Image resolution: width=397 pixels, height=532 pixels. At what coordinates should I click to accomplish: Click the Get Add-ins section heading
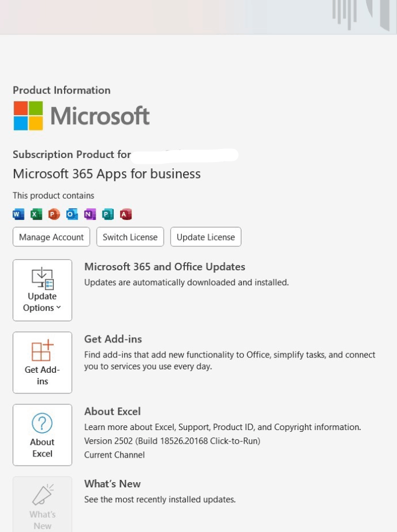[x=113, y=338]
